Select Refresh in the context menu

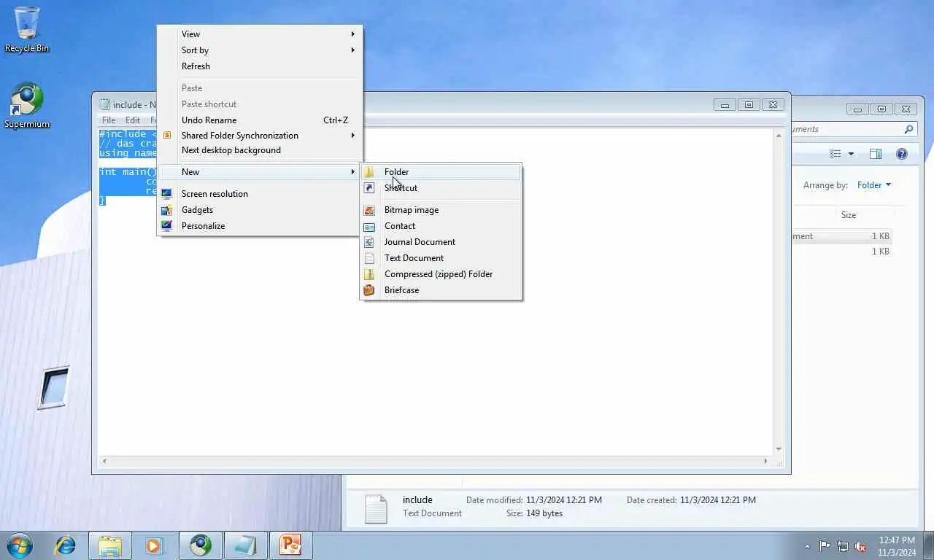[260, 66]
